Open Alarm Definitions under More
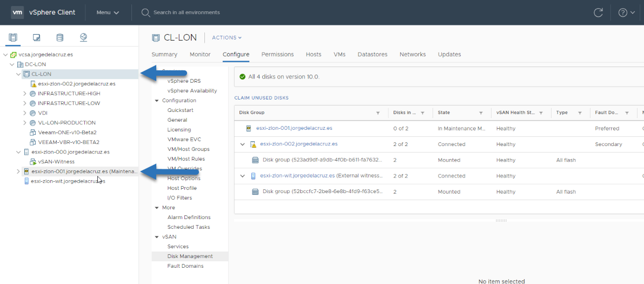644x284 pixels. (189, 217)
